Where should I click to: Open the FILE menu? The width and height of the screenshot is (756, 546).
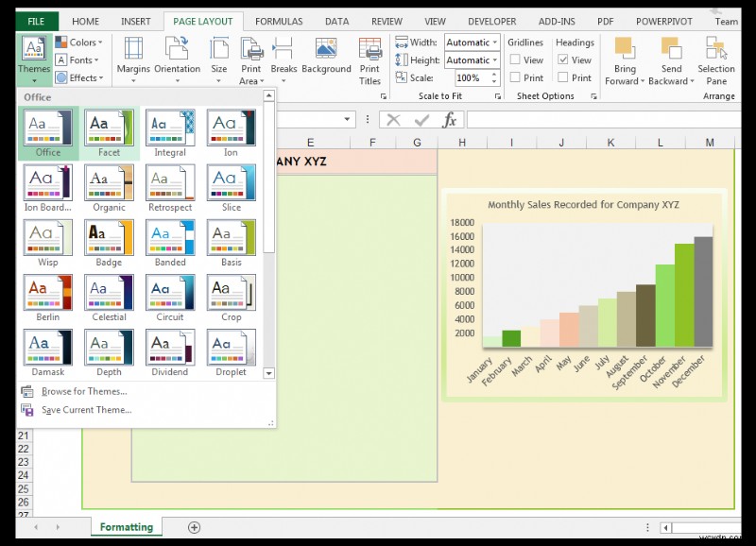click(36, 20)
